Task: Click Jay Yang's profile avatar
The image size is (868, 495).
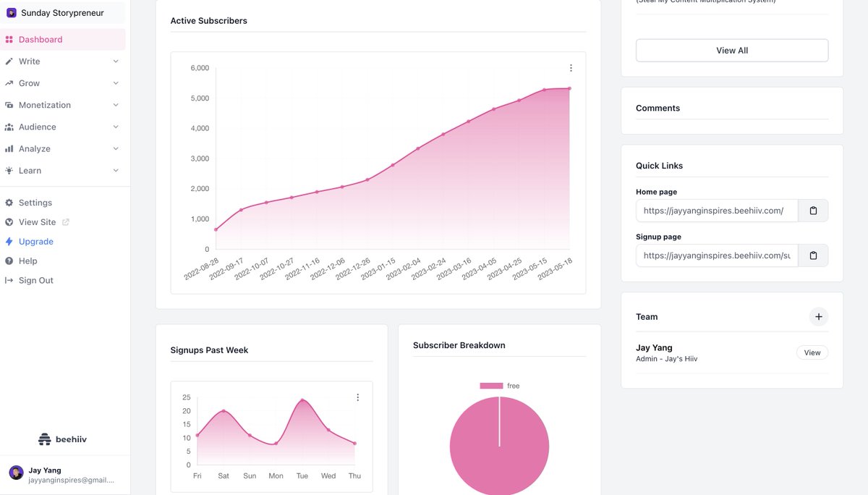Action: tap(16, 473)
